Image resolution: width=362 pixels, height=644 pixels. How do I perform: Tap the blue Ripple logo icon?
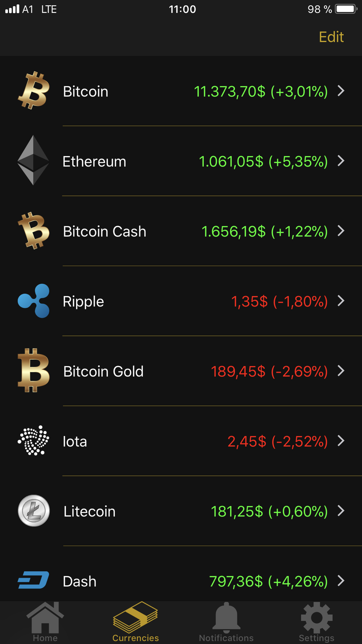tap(34, 301)
